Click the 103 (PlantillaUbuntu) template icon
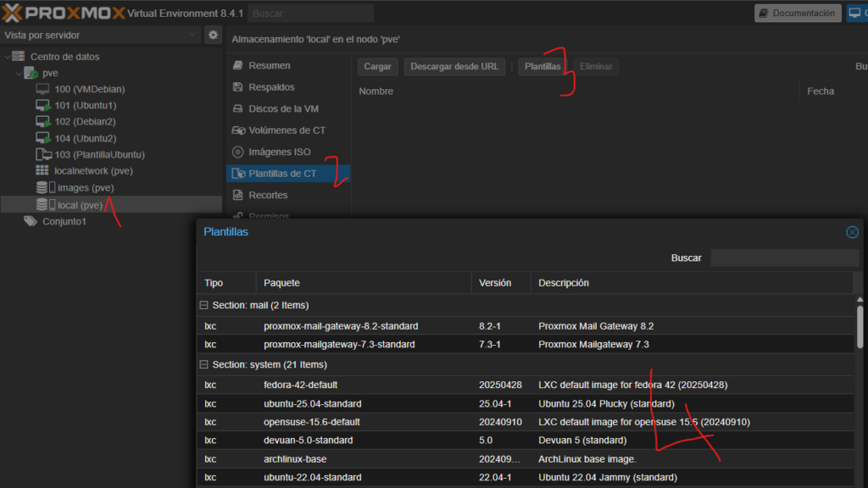Image resolution: width=868 pixels, height=488 pixels. [x=44, y=155]
